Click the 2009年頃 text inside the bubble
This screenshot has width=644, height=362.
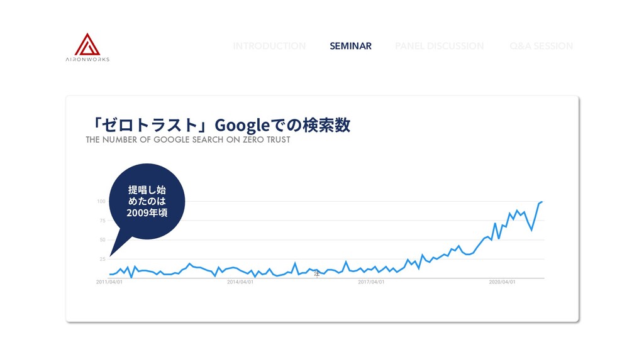point(147,212)
